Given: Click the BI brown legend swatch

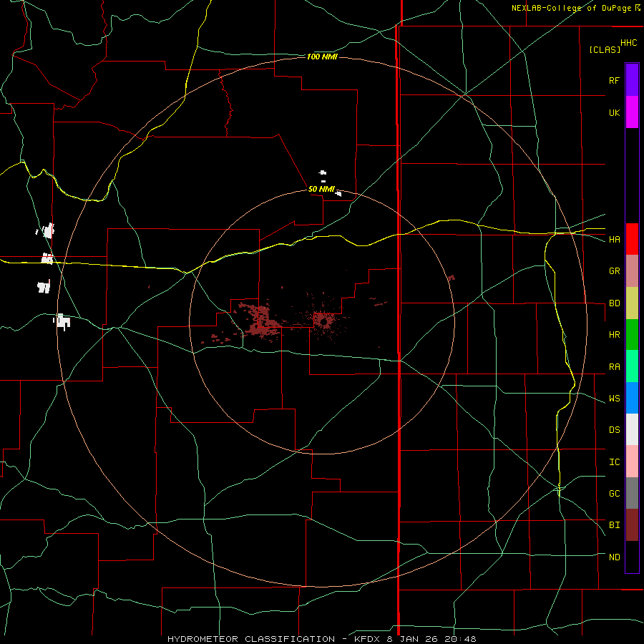Looking at the screenshot, I should [x=632, y=525].
